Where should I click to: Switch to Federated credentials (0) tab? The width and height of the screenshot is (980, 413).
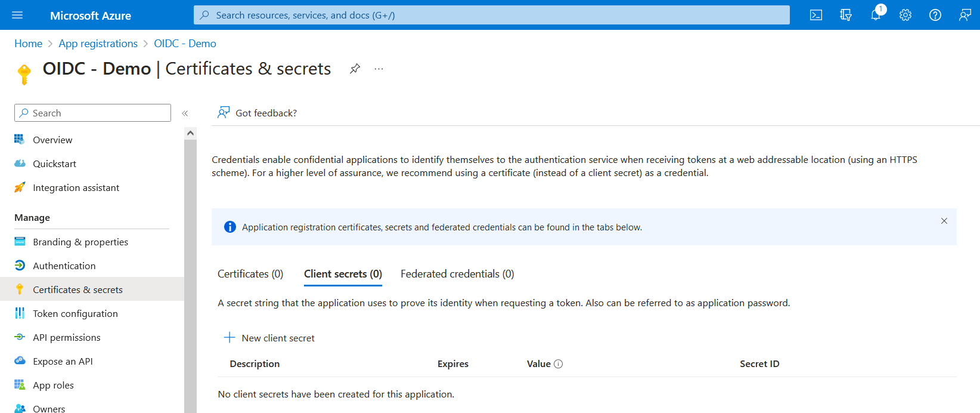pos(457,274)
